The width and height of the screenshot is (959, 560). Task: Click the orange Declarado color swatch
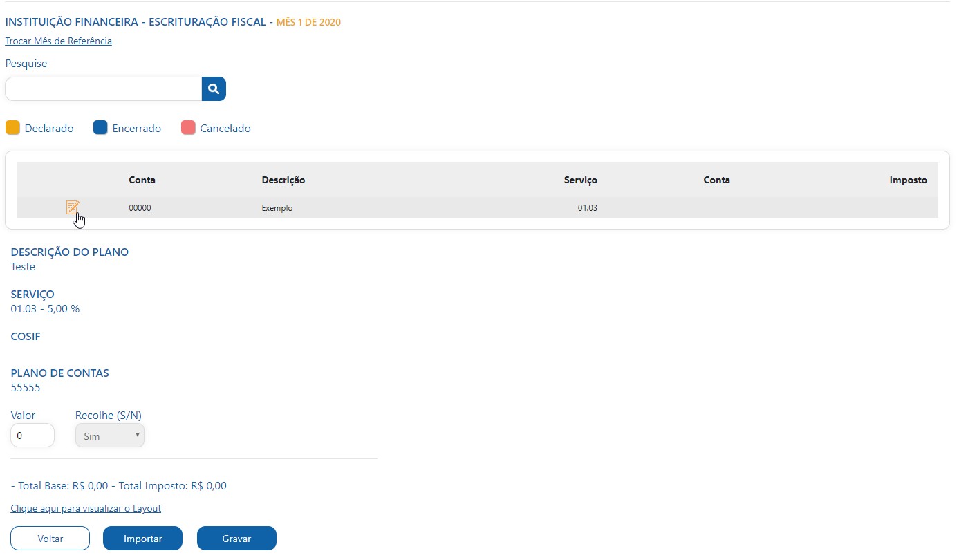point(12,128)
